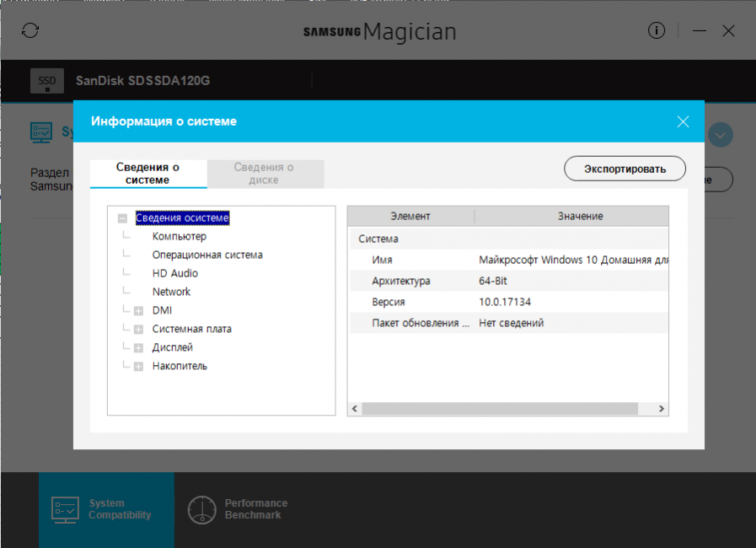Select the Сведения о системе tab
The height and width of the screenshot is (548, 756).
147,174
